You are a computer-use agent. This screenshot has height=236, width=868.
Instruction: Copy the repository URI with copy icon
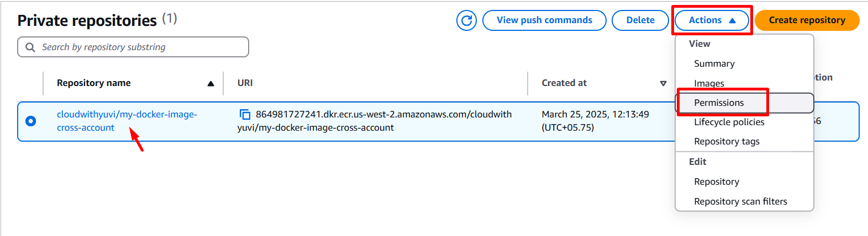click(x=245, y=115)
